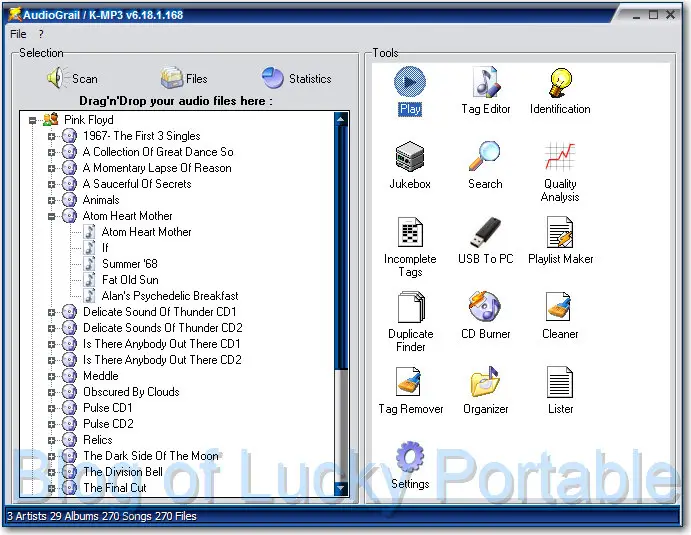This screenshot has height=535, width=691.
Task: Click the disc icon beside Animals
Action: tap(69, 200)
